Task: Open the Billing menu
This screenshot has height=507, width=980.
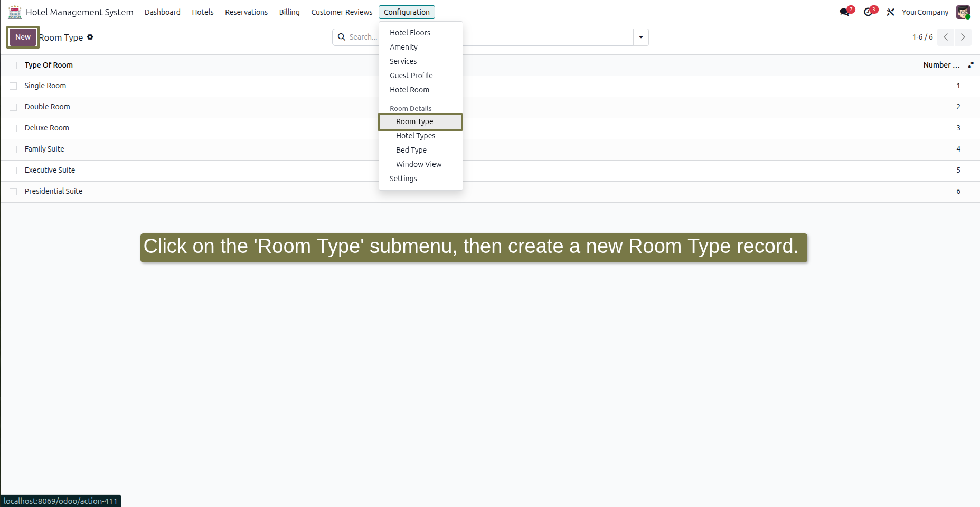Action: 289,12
